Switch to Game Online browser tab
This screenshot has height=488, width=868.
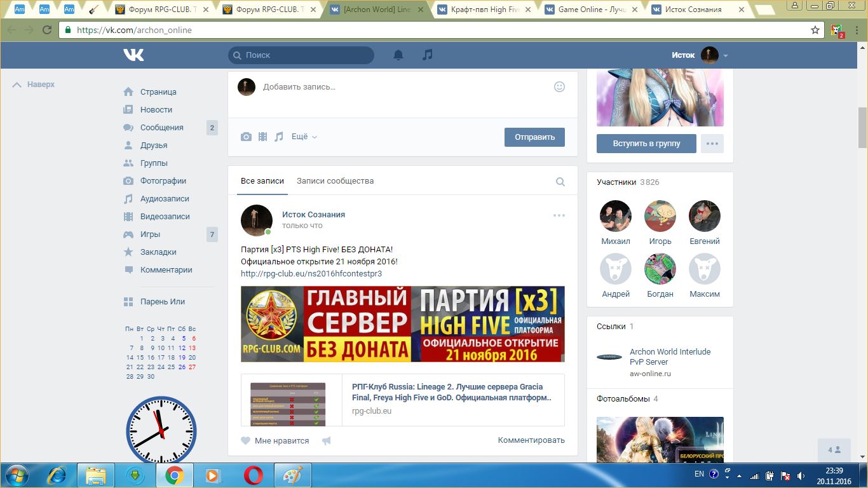593,10
